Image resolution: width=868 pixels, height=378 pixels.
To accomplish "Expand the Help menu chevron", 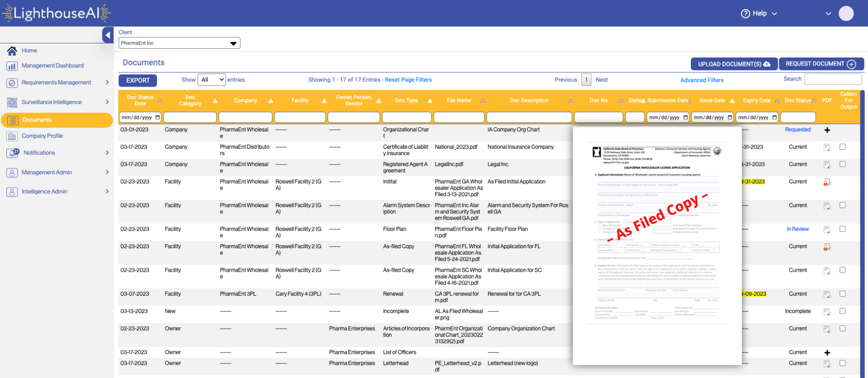I will [x=774, y=14].
